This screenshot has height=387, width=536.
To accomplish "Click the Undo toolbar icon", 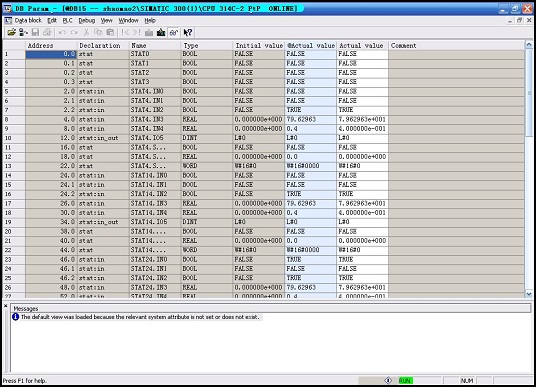I will click(x=62, y=32).
